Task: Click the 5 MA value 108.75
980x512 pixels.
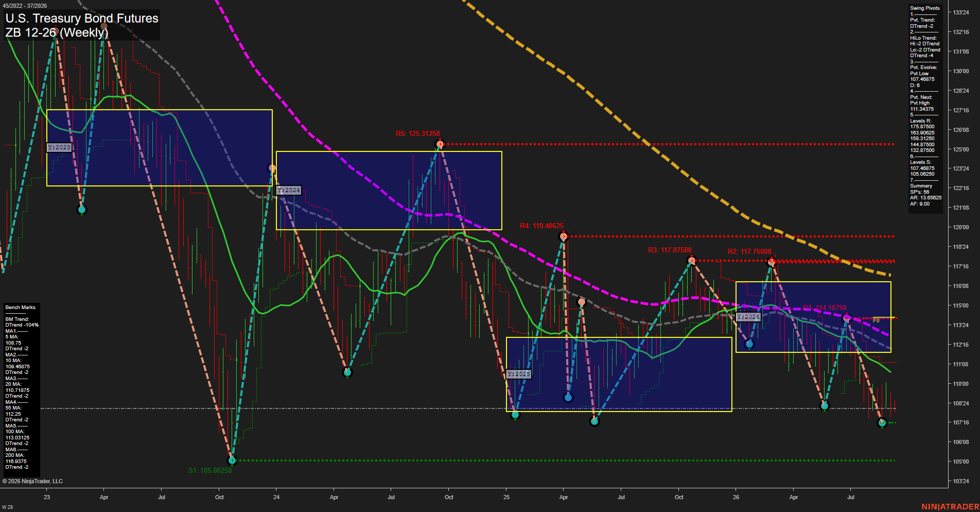Action: tap(13, 343)
